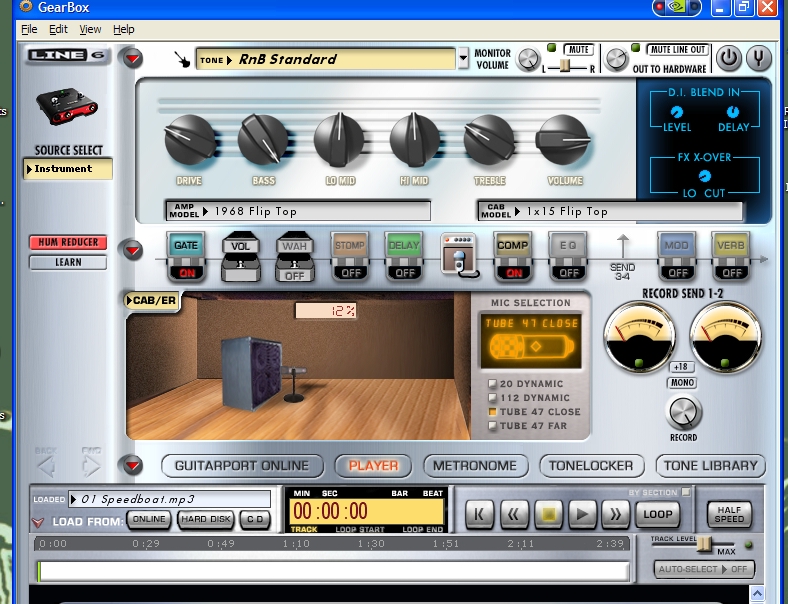Open the File menu
The height and width of the screenshot is (604, 788).
[x=29, y=30]
